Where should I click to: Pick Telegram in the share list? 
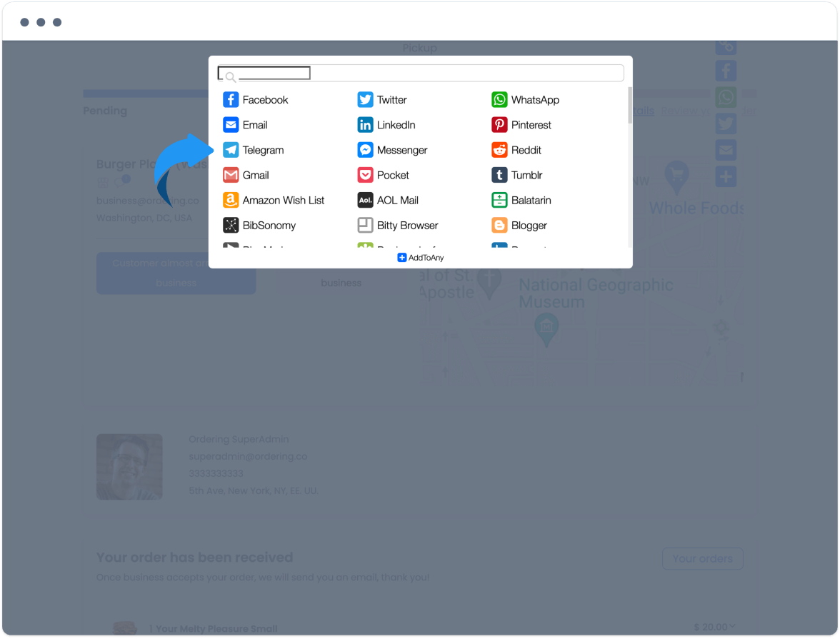[254, 150]
